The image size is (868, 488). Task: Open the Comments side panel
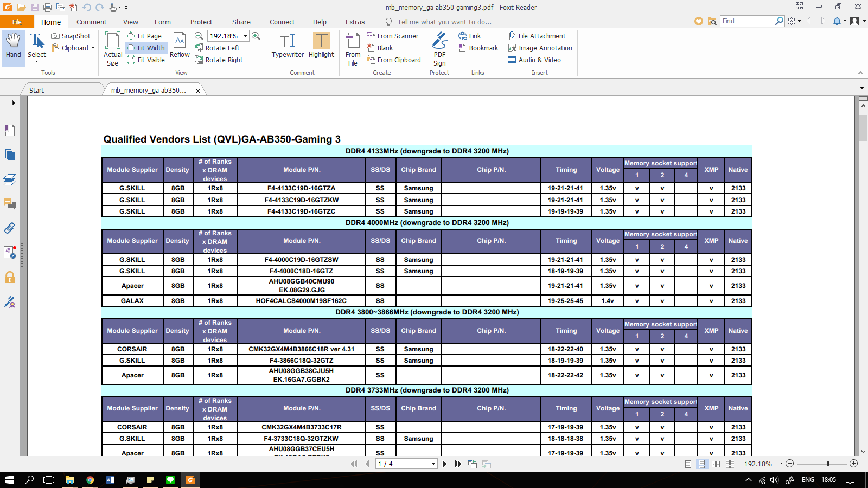click(10, 204)
